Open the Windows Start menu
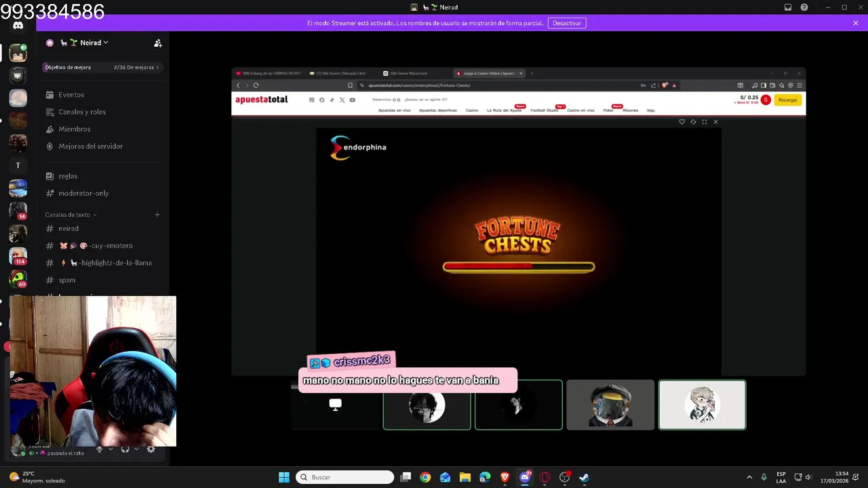 click(x=283, y=477)
